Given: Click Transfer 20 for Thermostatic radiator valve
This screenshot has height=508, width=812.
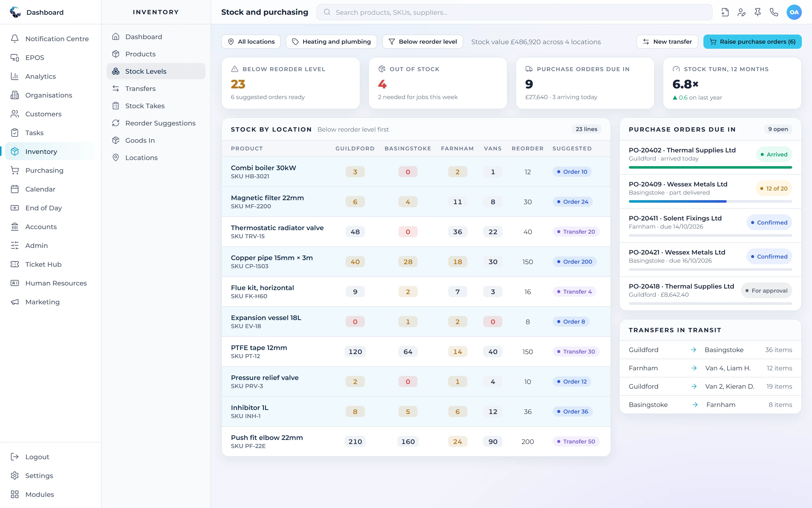Looking at the screenshot, I should pyautogui.click(x=576, y=231).
